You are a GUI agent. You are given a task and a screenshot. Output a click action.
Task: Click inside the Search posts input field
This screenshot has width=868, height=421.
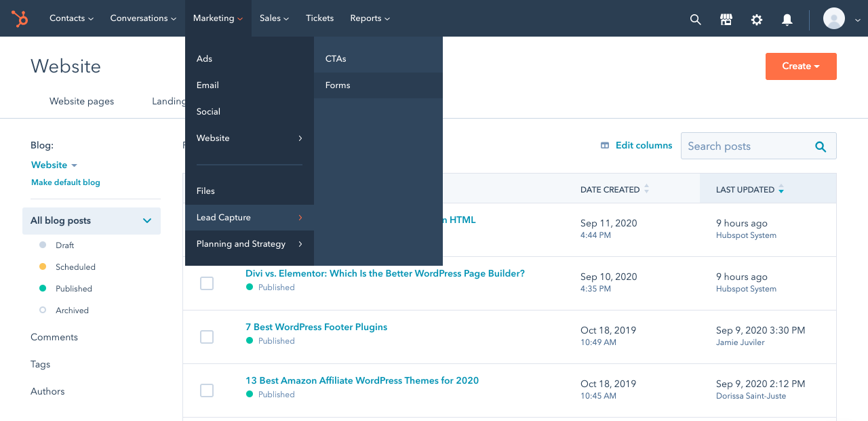coord(739,146)
